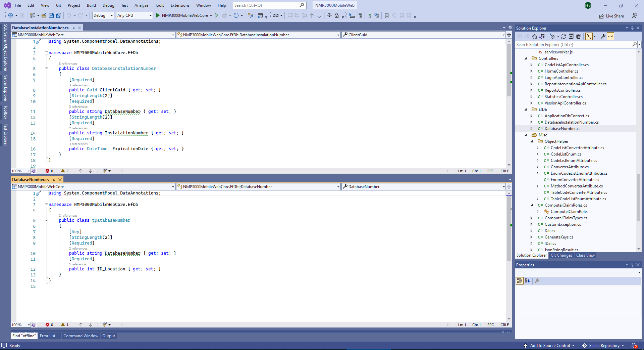Toggle a bookmark on the current line

pos(387,15)
